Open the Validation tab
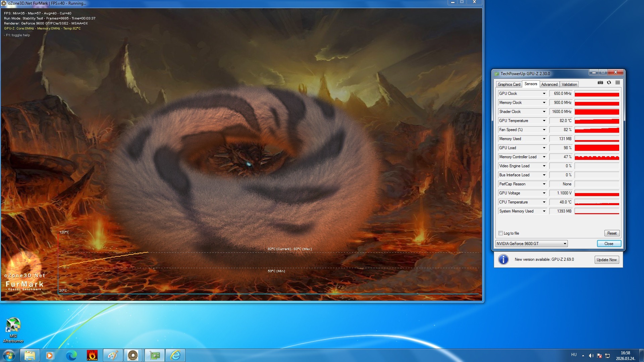 pos(569,84)
